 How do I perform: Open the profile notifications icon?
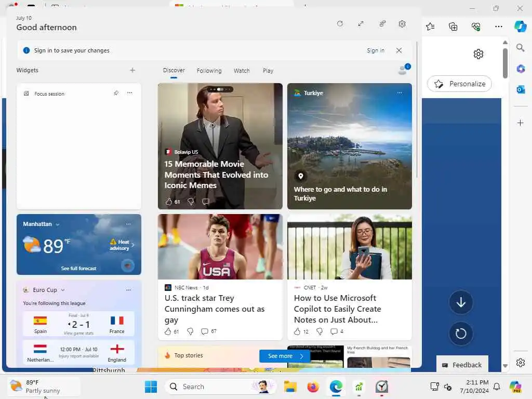404,69
